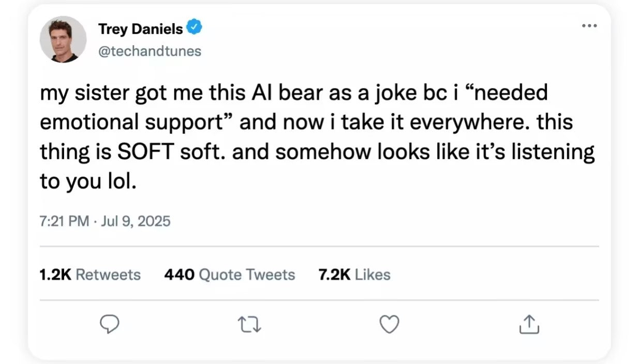640x364 pixels.
Task: Click "to you lol." ending the tweet
Action: (88, 182)
